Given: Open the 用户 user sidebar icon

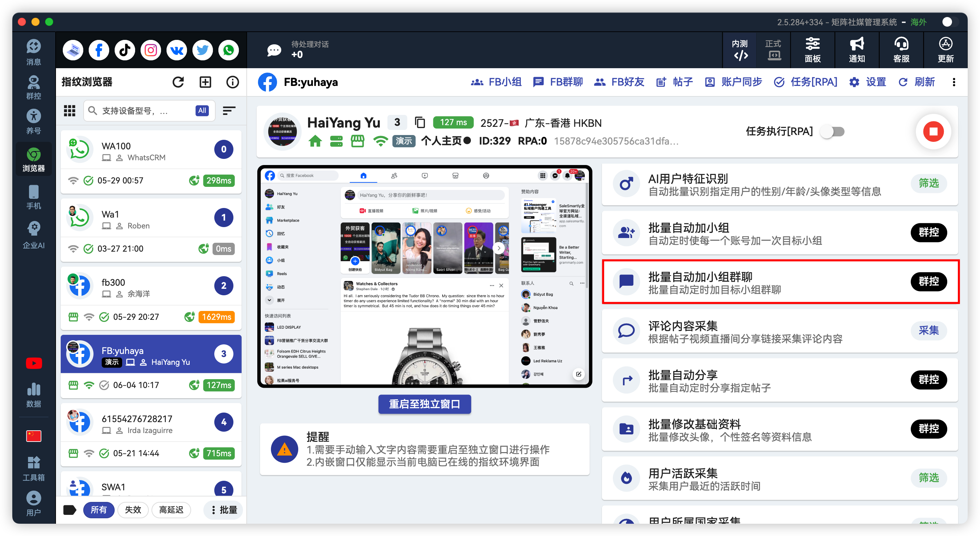Looking at the screenshot, I should (33, 503).
